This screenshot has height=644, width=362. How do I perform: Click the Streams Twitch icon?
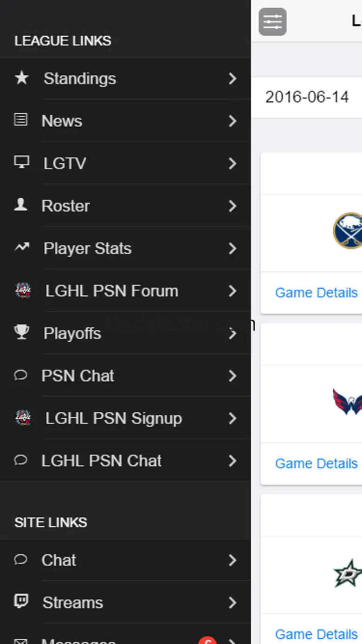click(x=21, y=602)
